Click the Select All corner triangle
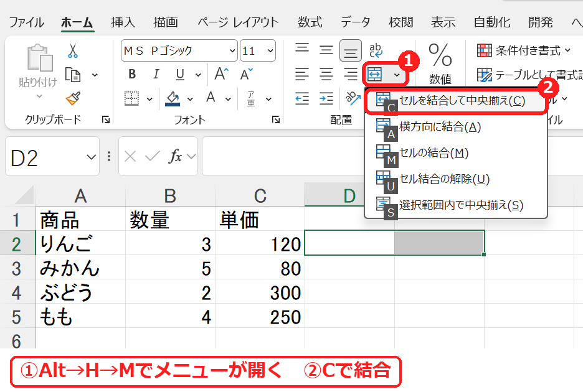 point(24,195)
